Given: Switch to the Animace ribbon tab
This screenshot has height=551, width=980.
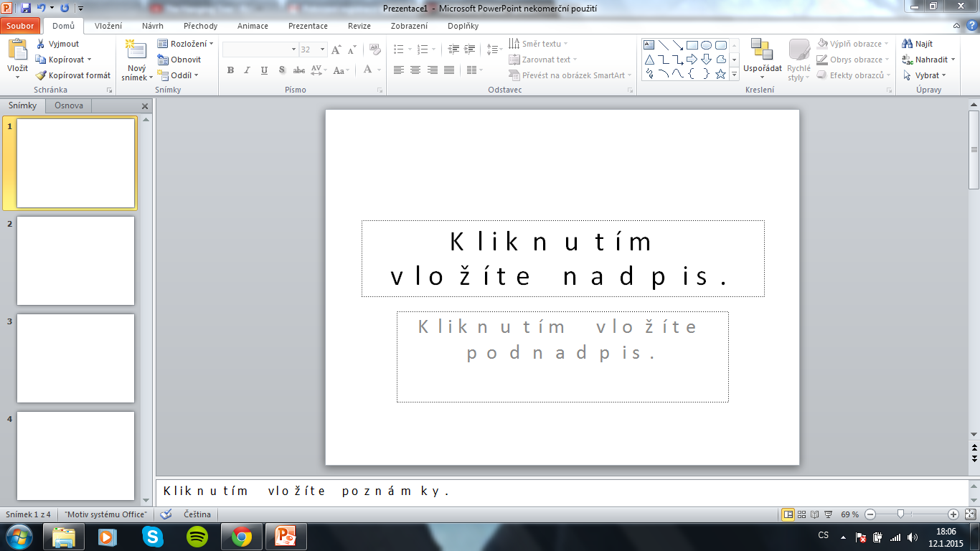Looking at the screenshot, I should point(253,26).
